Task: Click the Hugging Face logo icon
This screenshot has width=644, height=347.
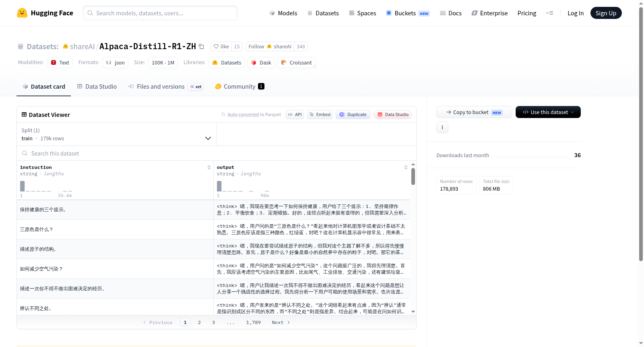Action: pyautogui.click(x=22, y=13)
